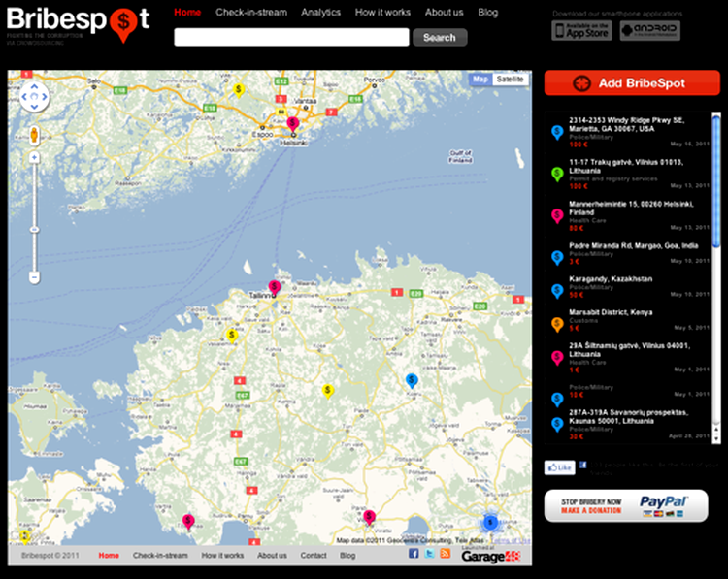Select the Street View pegman icon

(x=34, y=135)
